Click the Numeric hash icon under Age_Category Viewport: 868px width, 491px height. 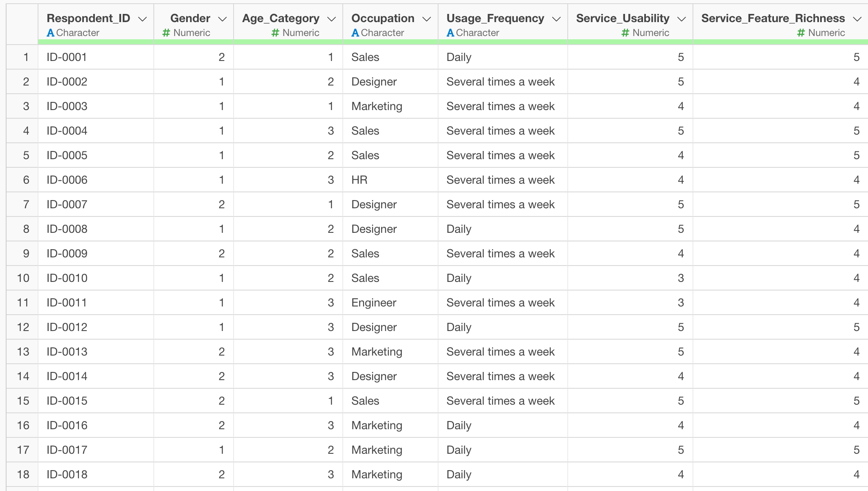[x=275, y=33]
